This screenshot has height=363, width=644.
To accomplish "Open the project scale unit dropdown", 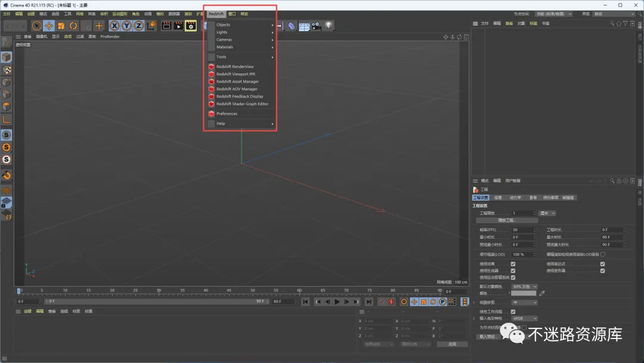I will 547,213.
